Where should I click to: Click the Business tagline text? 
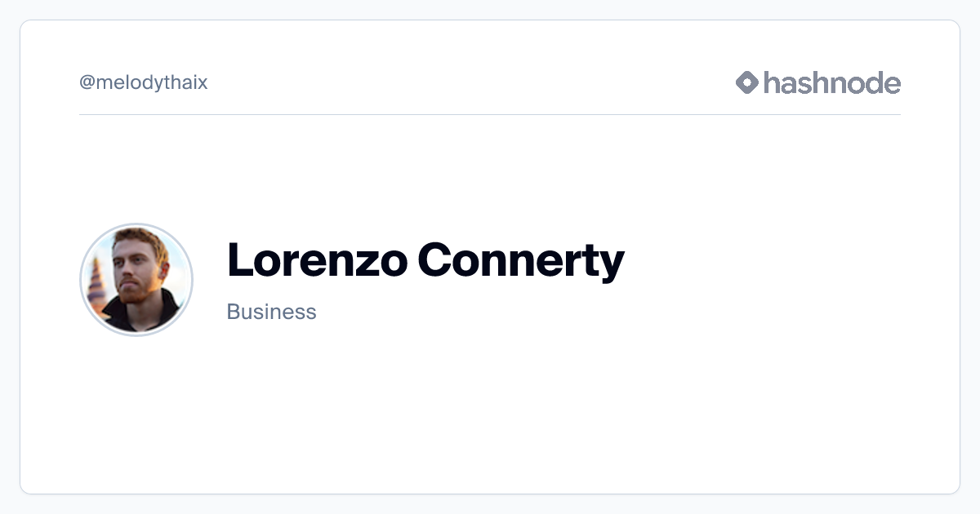click(271, 312)
